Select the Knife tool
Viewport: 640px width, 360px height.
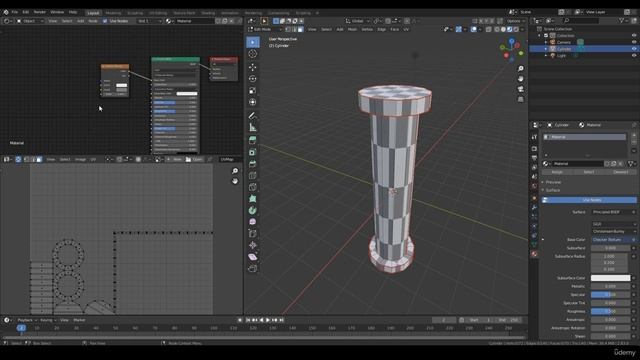coord(253,187)
